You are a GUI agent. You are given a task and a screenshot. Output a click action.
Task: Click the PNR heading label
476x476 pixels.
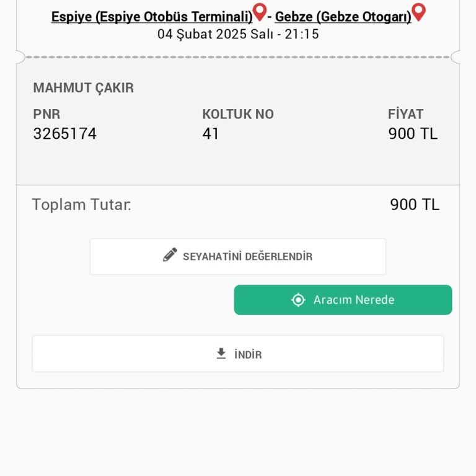tap(46, 114)
